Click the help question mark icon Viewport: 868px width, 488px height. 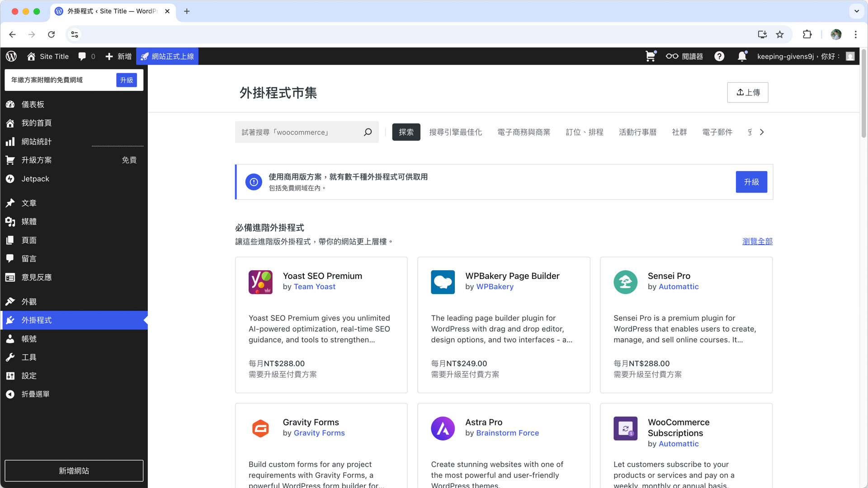pos(719,56)
